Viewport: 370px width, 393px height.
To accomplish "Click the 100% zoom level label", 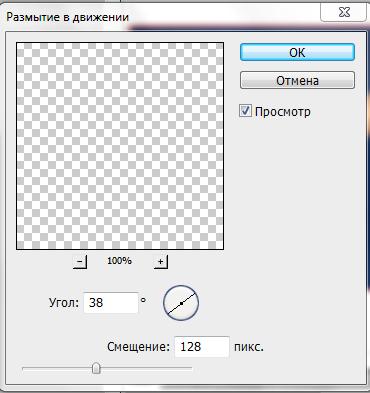I will [119, 261].
